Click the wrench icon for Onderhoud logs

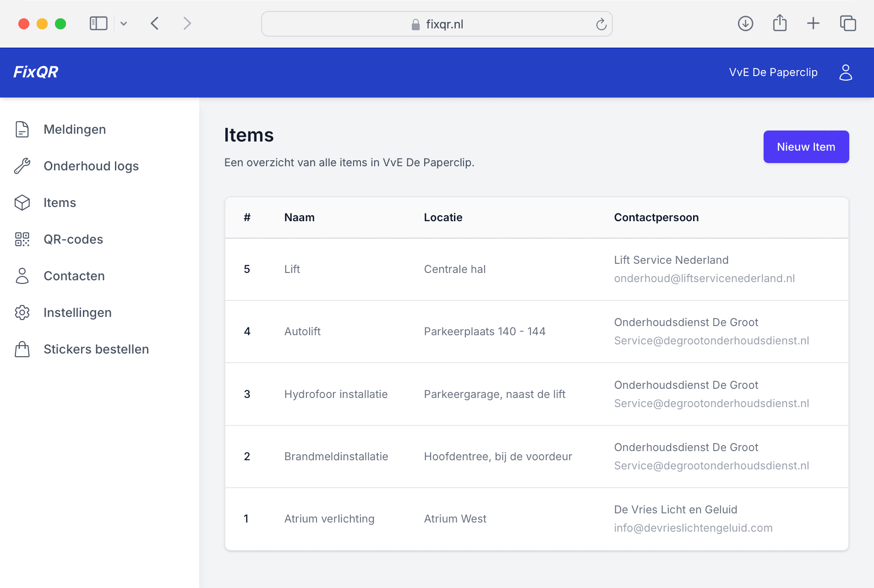click(22, 166)
